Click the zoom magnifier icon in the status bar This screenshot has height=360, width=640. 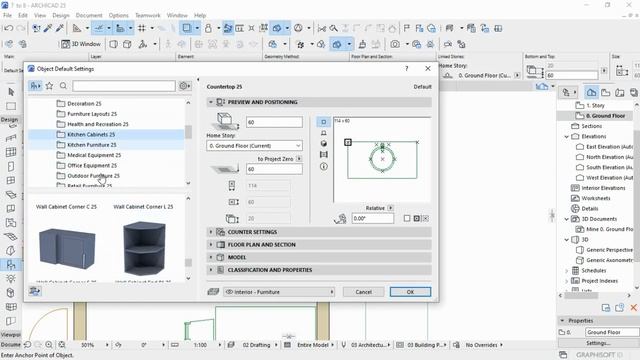49,345
